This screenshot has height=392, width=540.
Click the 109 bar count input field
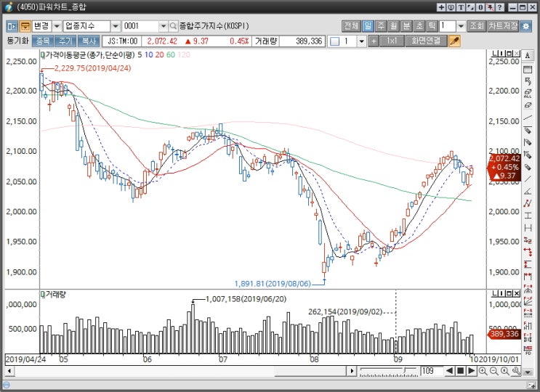point(432,371)
